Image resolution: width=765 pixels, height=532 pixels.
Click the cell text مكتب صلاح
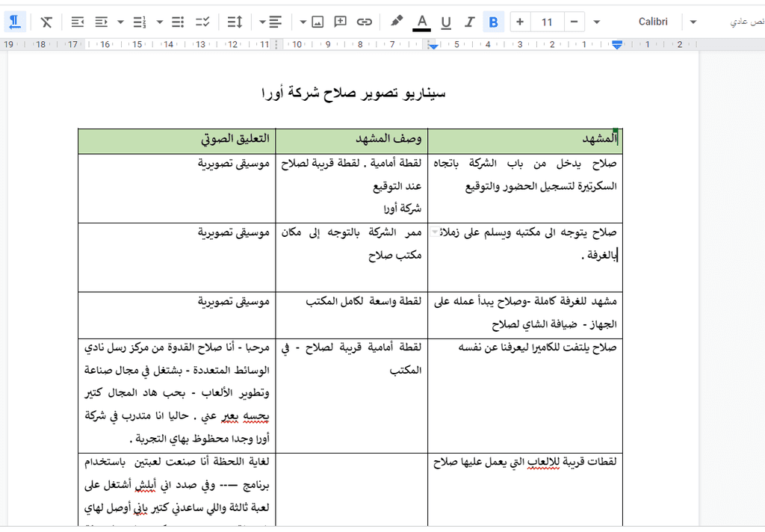coord(394,256)
